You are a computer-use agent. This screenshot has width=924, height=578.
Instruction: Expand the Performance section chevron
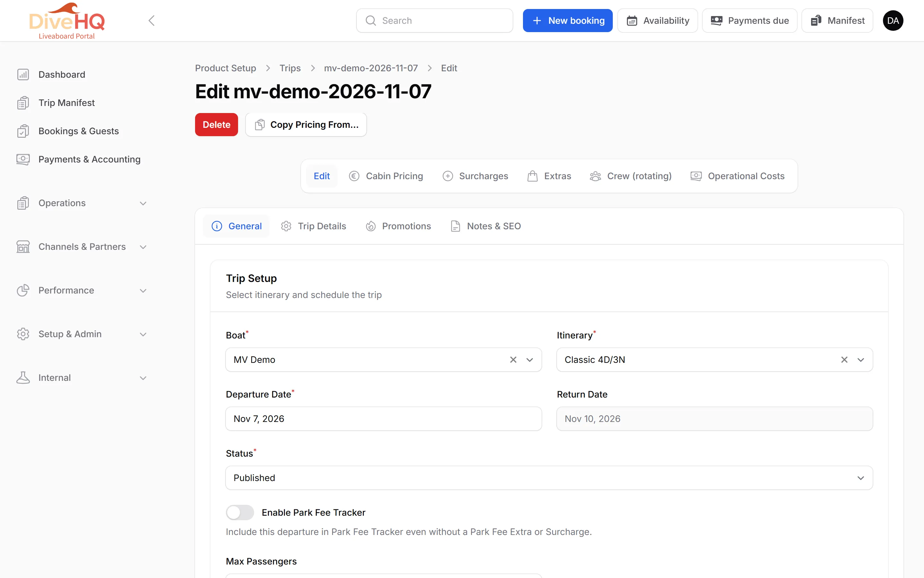[x=143, y=291]
